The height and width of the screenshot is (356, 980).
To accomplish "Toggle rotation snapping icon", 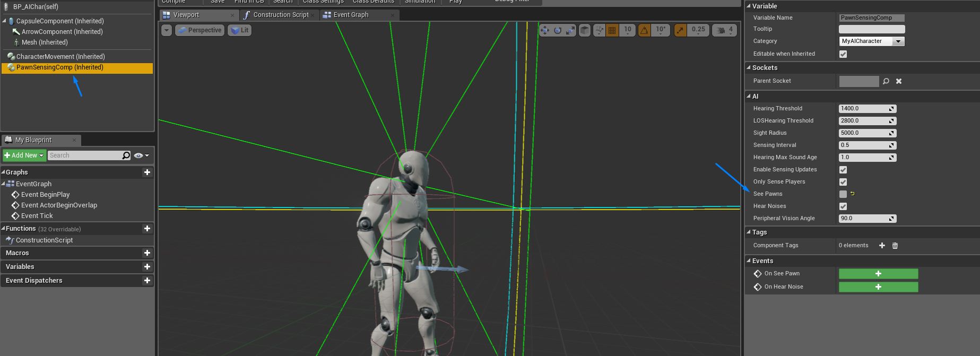I will (644, 30).
